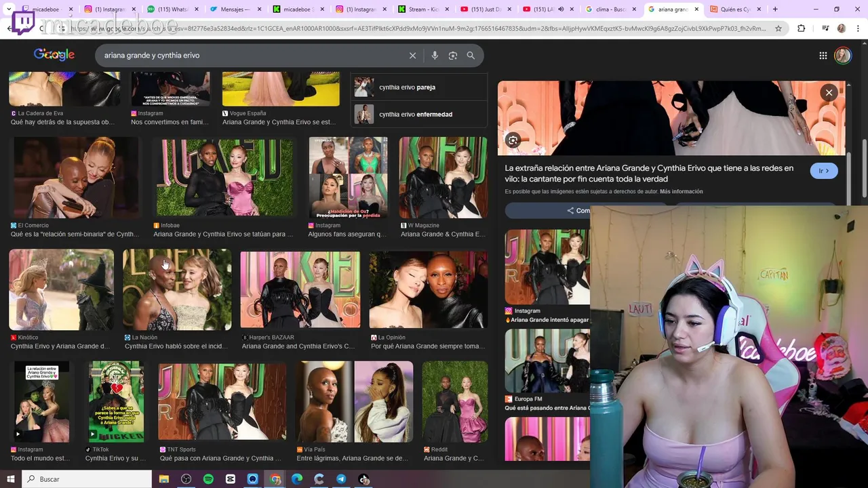Submit search with the magnifier icon
Image resolution: width=868 pixels, height=488 pixels.
pos(471,56)
